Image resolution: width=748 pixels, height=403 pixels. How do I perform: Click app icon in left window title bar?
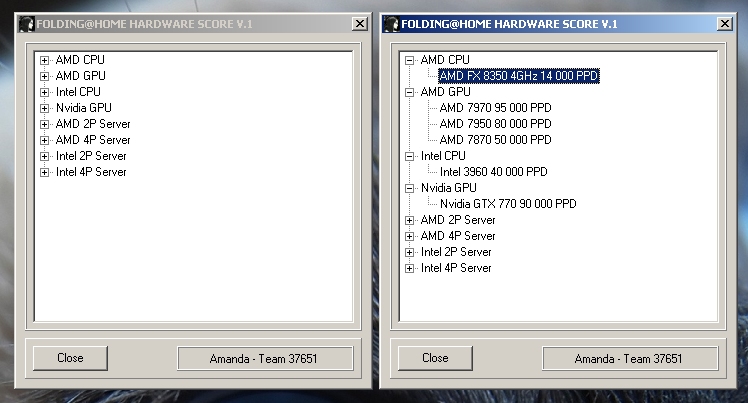tap(26, 24)
